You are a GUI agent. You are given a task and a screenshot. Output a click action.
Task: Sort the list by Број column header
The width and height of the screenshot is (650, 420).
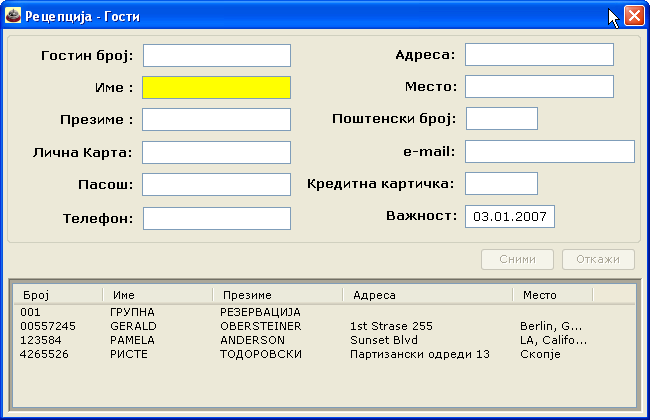click(58, 295)
